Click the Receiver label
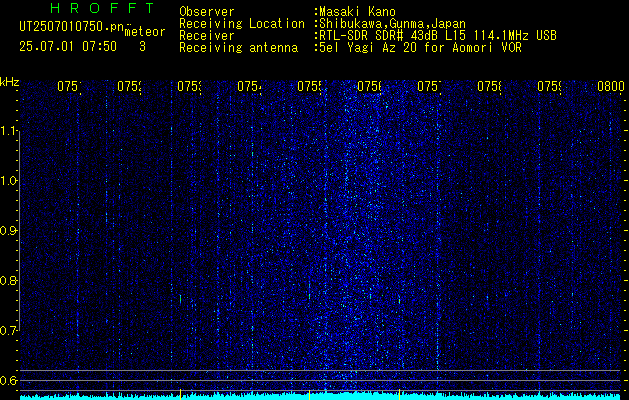Viewport: 629px width, 400px height. (x=207, y=36)
